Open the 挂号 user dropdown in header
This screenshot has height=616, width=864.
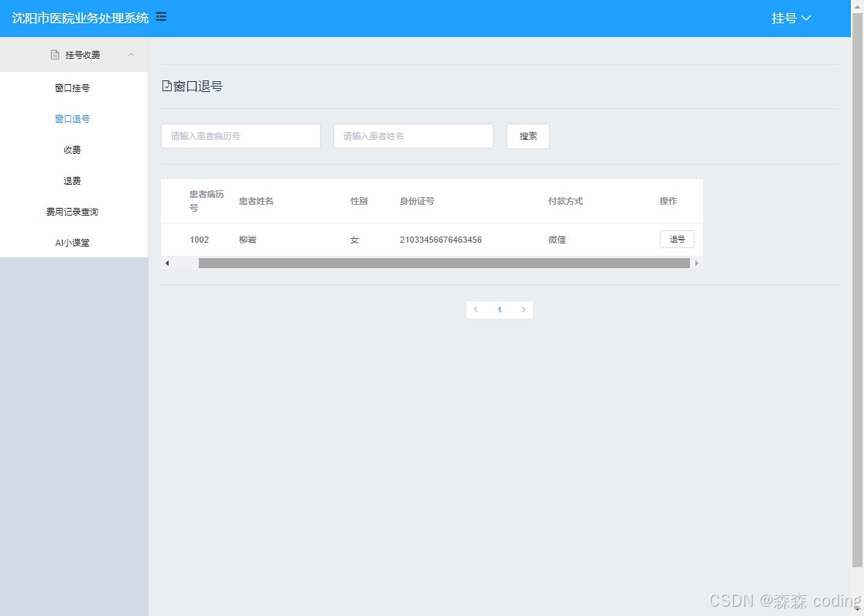[x=791, y=19]
